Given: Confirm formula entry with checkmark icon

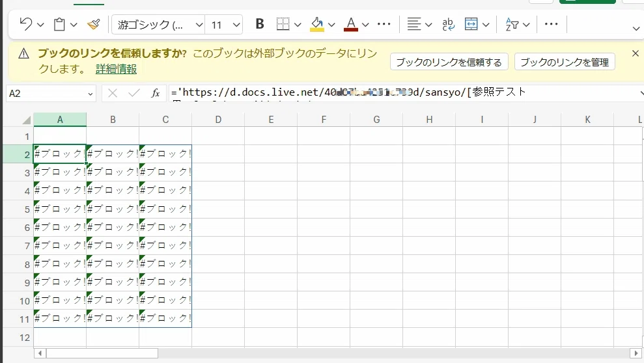Looking at the screenshot, I should point(134,94).
